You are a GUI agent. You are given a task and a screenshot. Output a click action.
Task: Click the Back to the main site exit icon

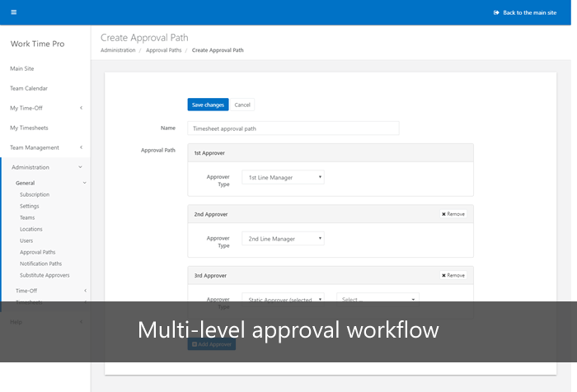coord(496,12)
